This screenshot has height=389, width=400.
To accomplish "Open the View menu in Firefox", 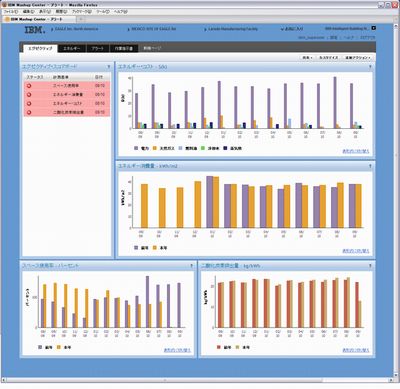I will pyautogui.click(x=45, y=11).
